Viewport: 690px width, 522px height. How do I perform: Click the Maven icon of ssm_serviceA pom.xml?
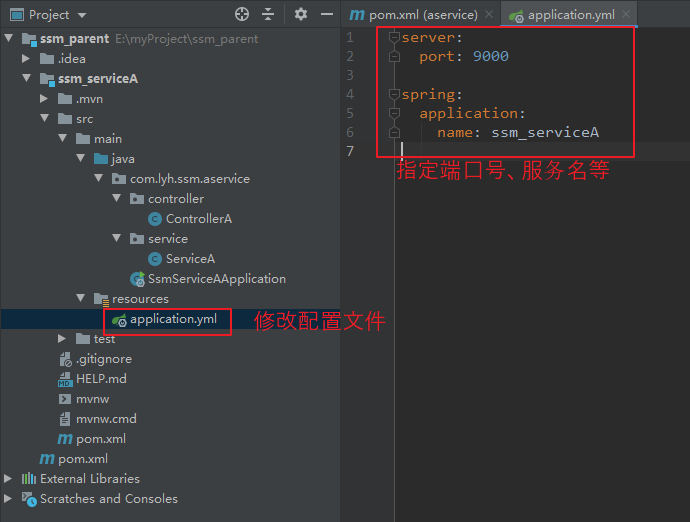[65, 439]
